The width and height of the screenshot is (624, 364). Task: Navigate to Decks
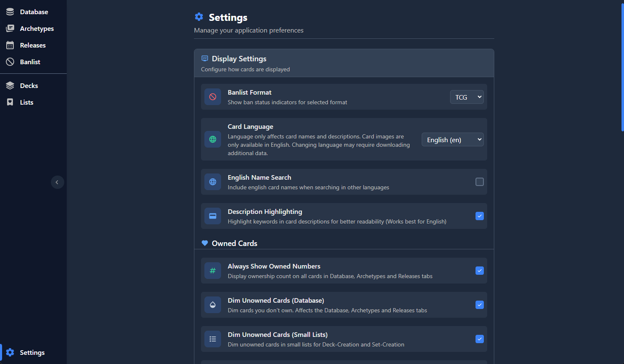[x=33, y=85]
